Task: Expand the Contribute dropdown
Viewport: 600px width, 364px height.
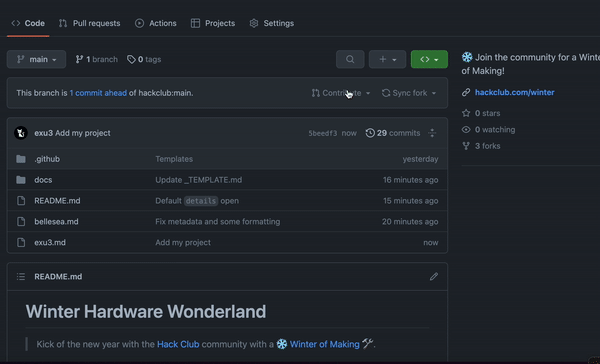Action: (341, 93)
